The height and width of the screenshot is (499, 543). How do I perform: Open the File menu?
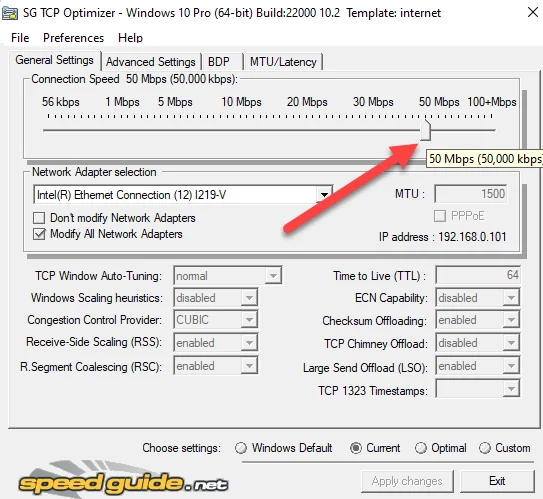20,37
